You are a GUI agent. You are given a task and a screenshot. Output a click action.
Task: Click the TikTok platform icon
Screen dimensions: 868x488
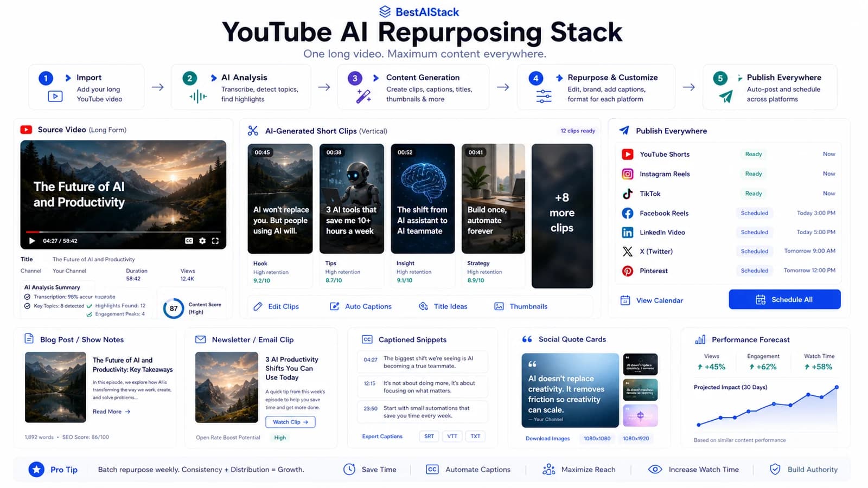(628, 194)
